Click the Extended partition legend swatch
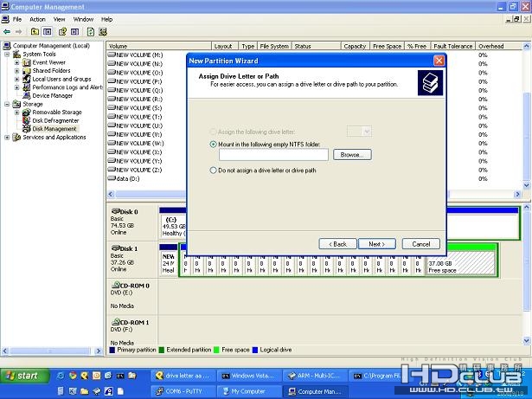The image size is (532, 399). point(162,350)
